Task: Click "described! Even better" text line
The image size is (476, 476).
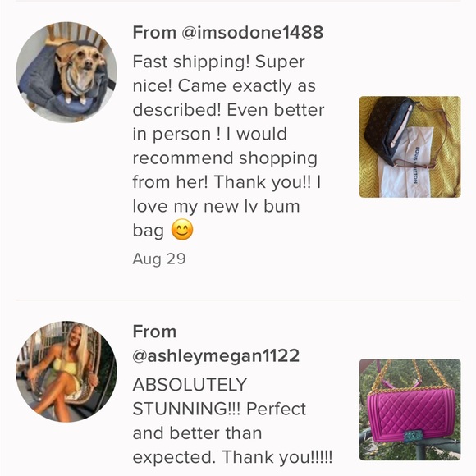Action: [x=228, y=110]
